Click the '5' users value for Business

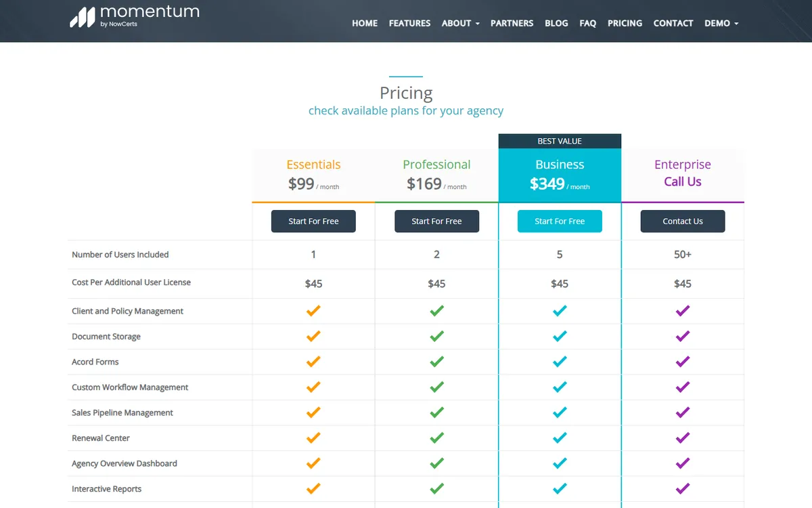pos(560,255)
